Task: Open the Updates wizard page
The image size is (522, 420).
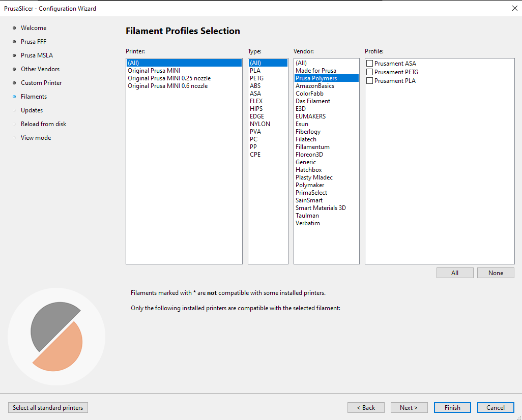Action: click(32, 110)
